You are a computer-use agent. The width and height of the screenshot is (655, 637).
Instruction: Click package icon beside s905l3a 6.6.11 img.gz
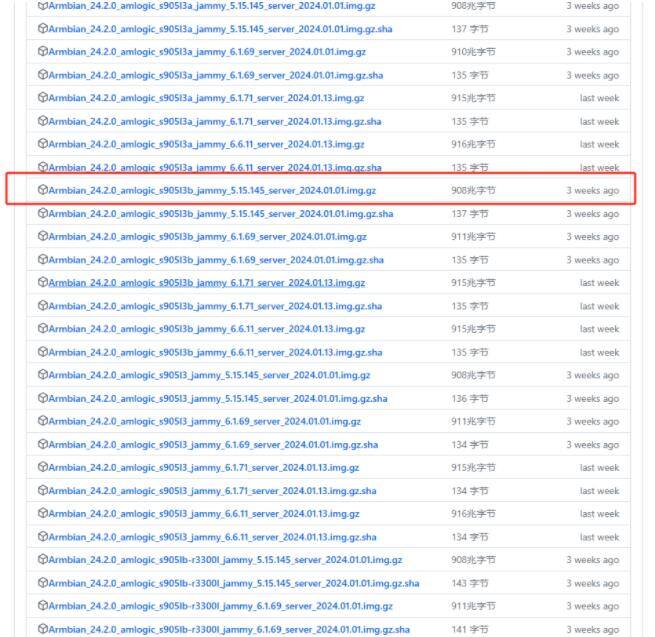42,144
